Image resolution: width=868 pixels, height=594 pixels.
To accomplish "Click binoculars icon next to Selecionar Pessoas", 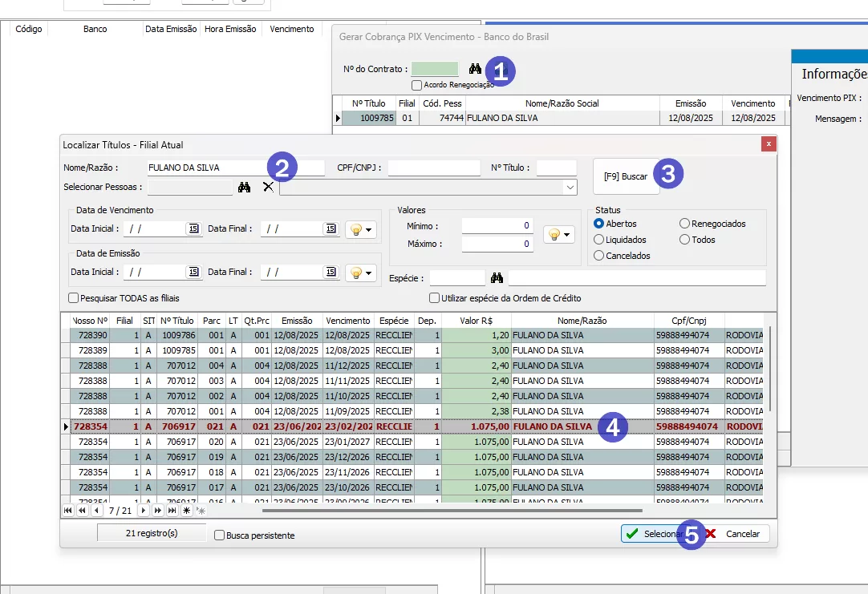I will [245, 187].
